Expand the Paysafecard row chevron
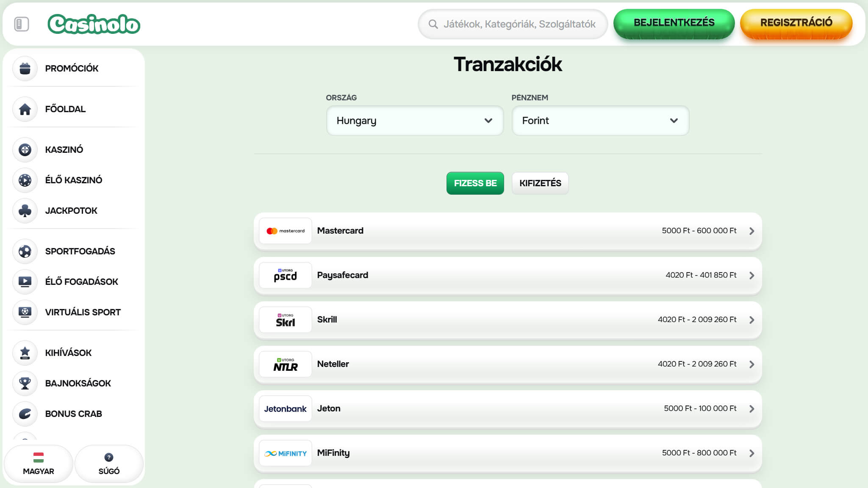The width and height of the screenshot is (868, 488). click(x=752, y=275)
